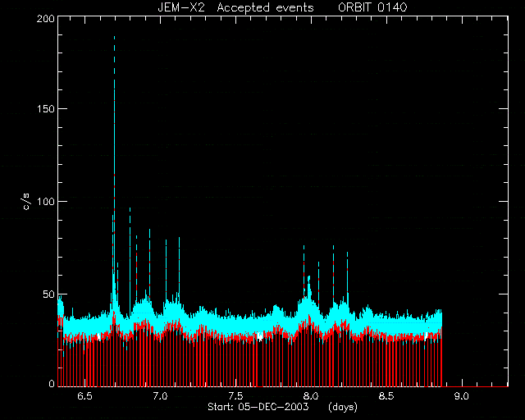Click the top of the tallest cyan spike
The height and width of the screenshot is (420, 525).
coord(115,37)
